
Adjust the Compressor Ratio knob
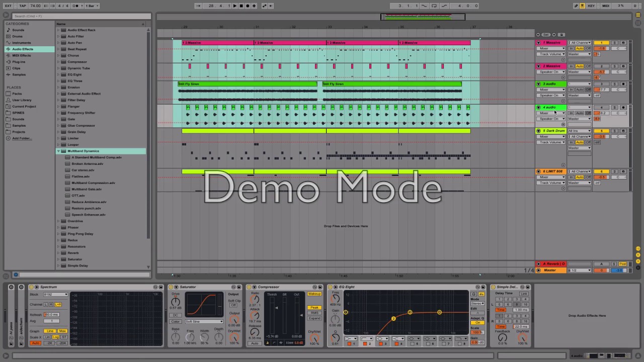(x=255, y=300)
